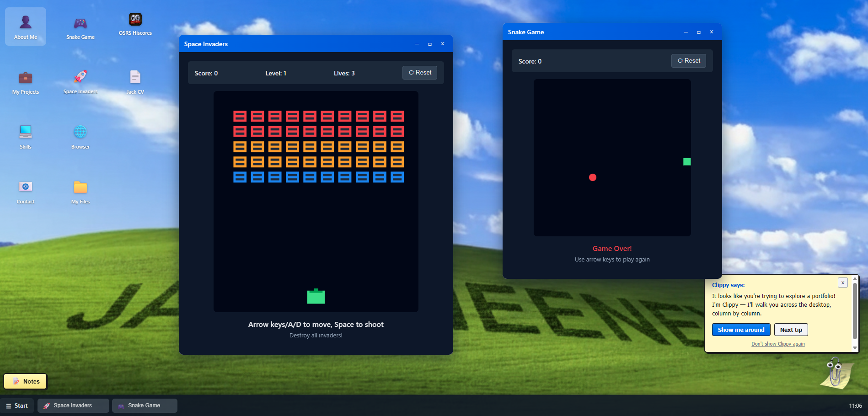The height and width of the screenshot is (416, 868).
Task: Click 'Arrow keys/A/D to move, Space to shoot' text
Action: [316, 325]
